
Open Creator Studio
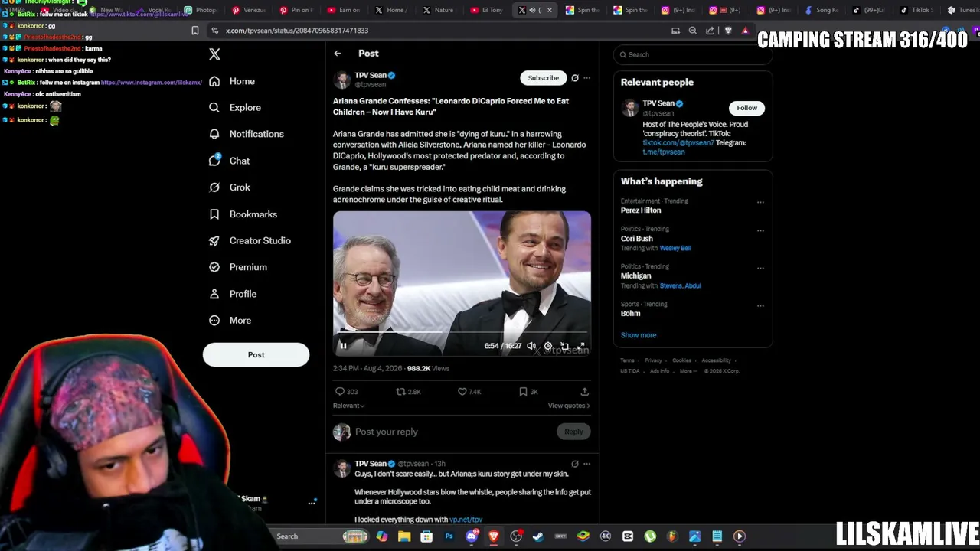click(250, 240)
